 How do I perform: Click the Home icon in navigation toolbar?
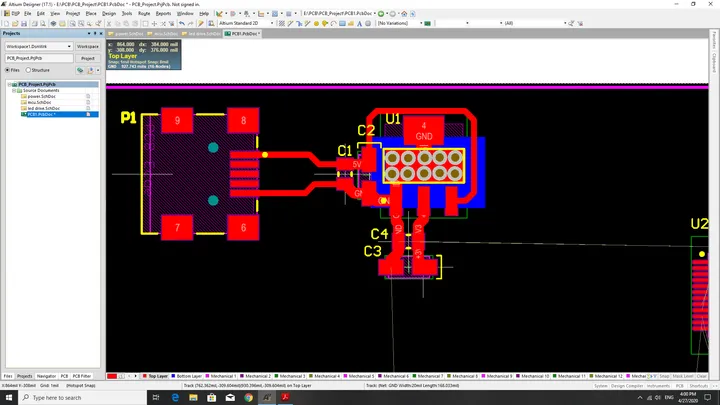404,14
